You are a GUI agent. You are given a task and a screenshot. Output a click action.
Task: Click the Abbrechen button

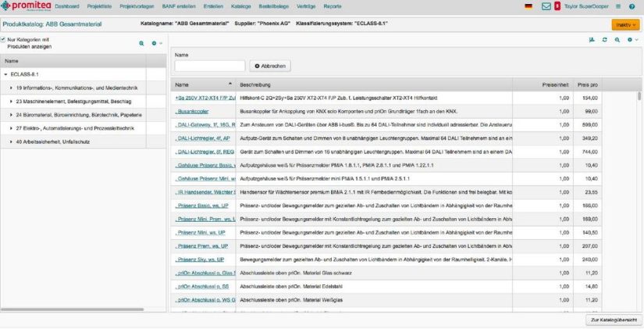[x=270, y=66]
